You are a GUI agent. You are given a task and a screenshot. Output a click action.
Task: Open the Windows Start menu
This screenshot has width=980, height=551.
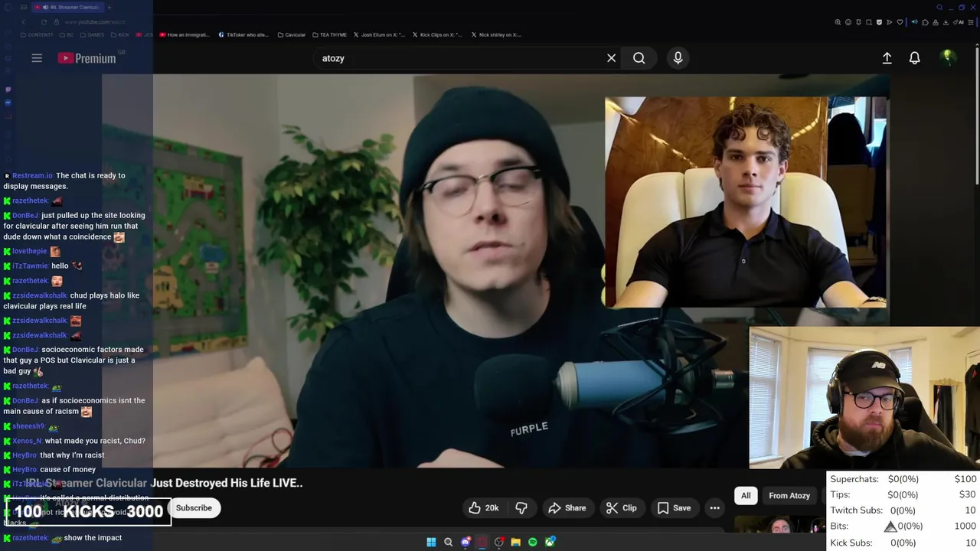tap(431, 543)
